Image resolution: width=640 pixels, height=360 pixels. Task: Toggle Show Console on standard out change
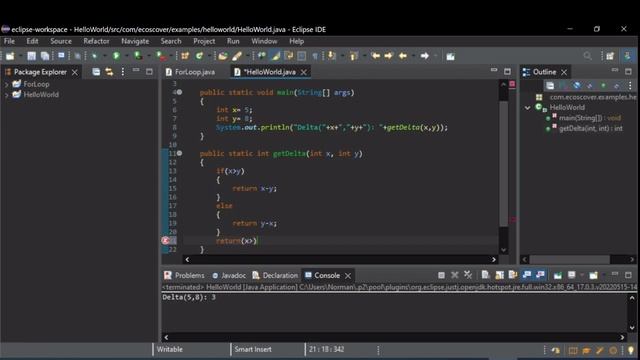pos(527,276)
